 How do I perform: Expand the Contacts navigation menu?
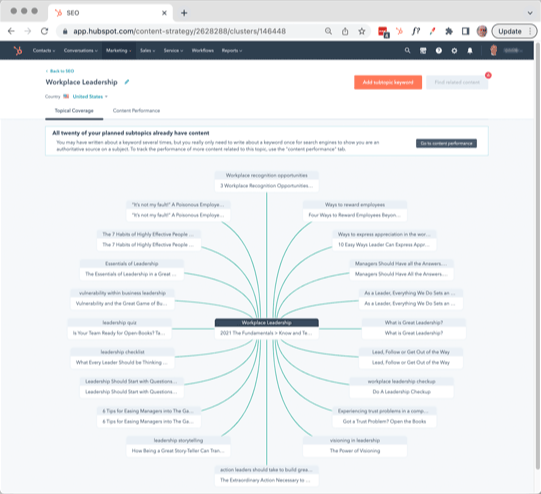[x=44, y=50]
